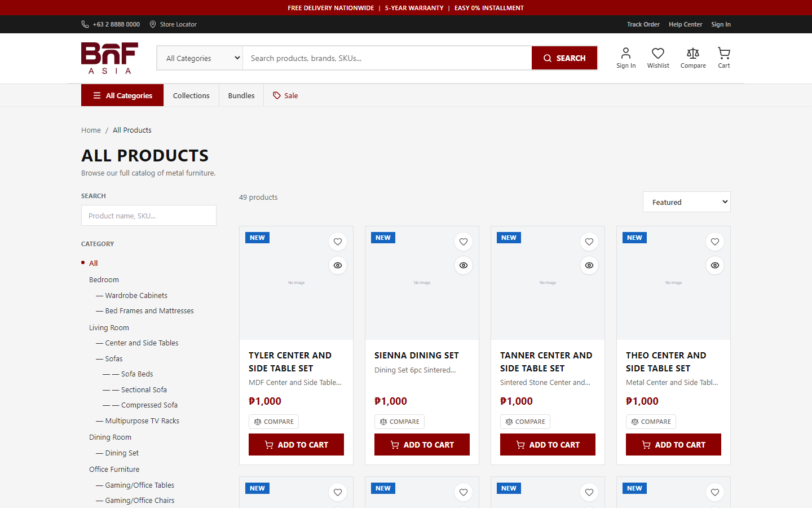Filter by Gaming/Office Chairs
This screenshot has width=812, height=508.
(x=135, y=500)
